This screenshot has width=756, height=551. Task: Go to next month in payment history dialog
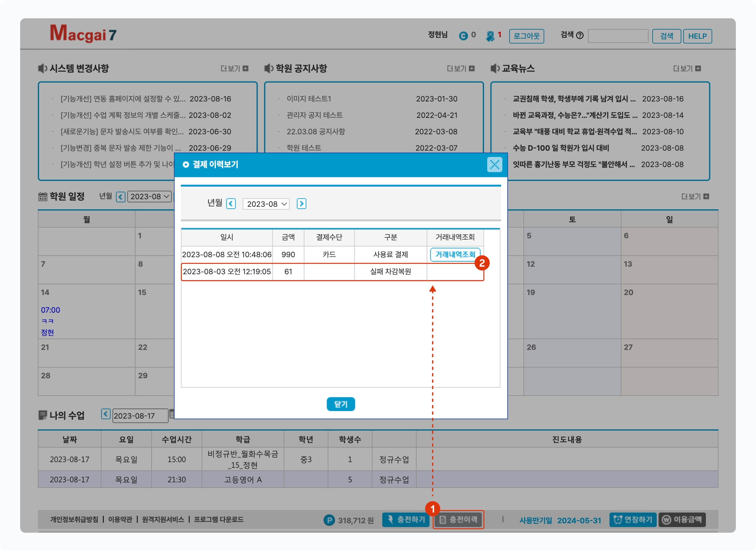pos(301,204)
